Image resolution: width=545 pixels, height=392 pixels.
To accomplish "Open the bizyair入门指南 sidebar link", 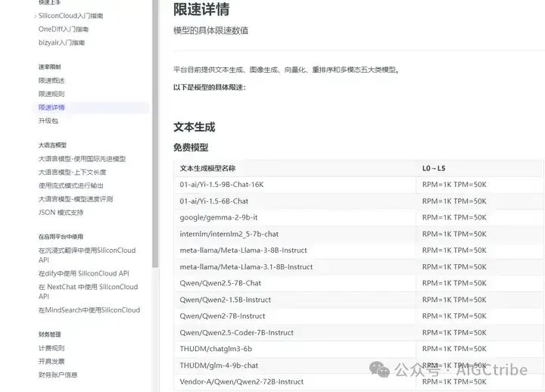I will point(61,42).
